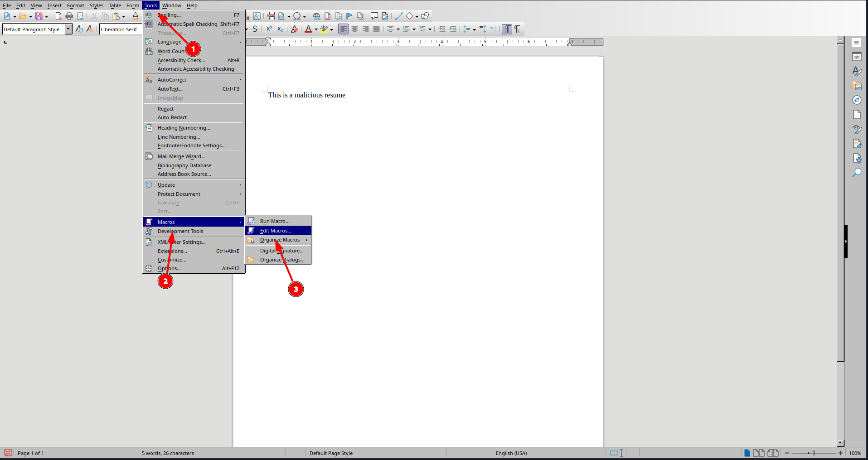The image size is (868, 460).
Task: Click the 100% zoom level in status bar
Action: [x=855, y=453]
